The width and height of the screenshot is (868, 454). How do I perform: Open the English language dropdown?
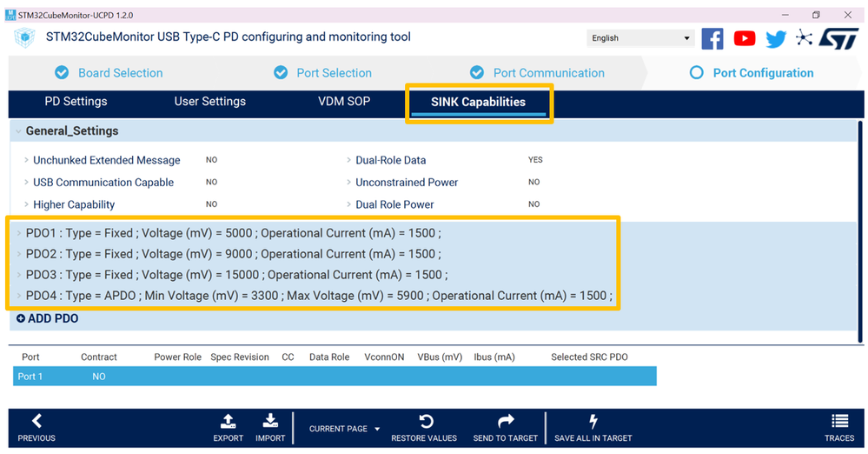[x=640, y=38]
